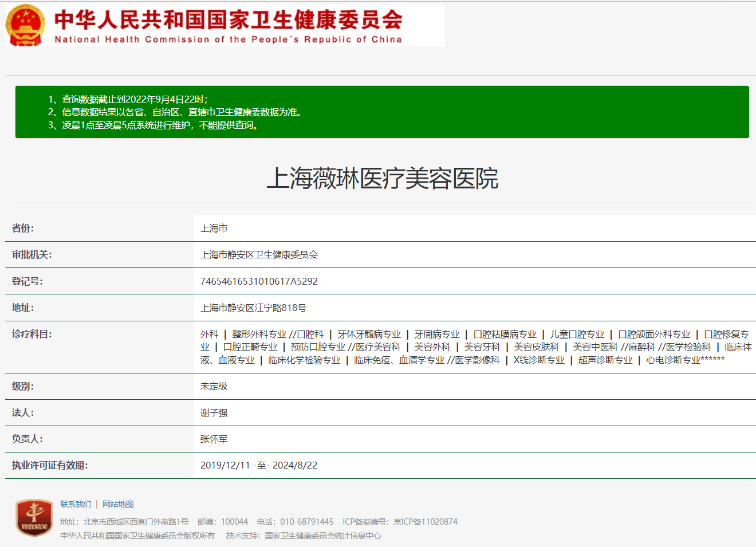
Task: Click the 执业许可证有效期: row label
Action: coord(50,465)
